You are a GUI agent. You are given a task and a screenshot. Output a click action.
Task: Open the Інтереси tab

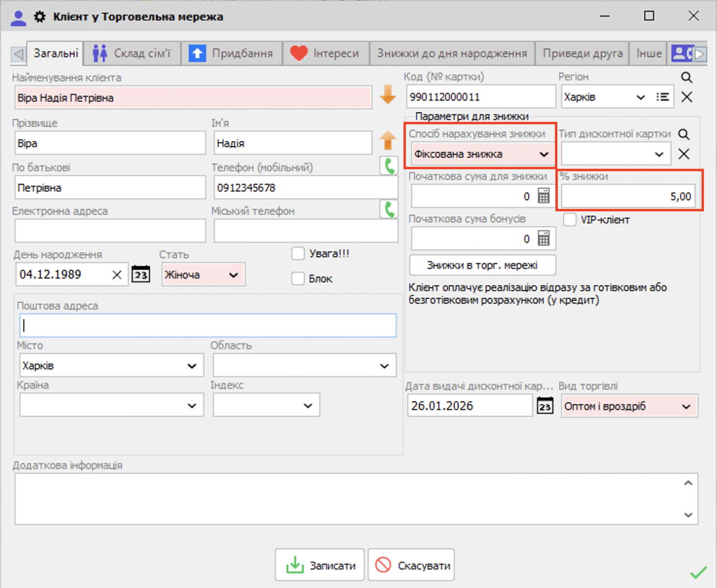325,53
